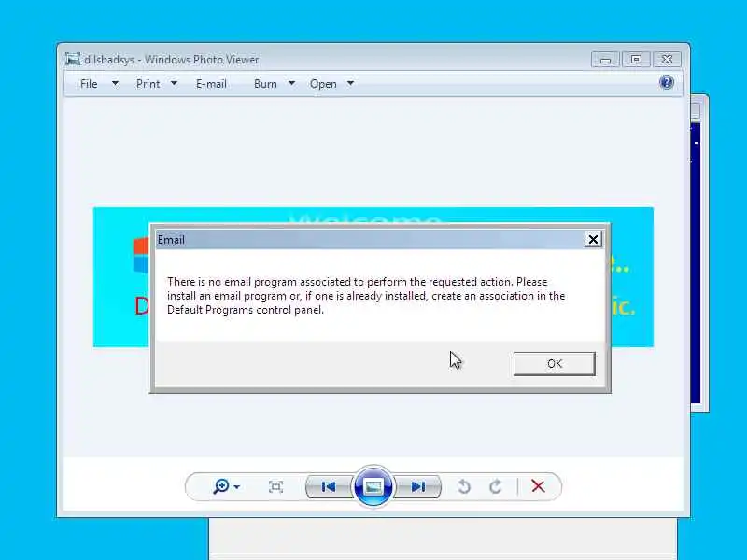Screen dimensions: 747x560
Task: Rotate the photo clockwise
Action: pos(496,486)
